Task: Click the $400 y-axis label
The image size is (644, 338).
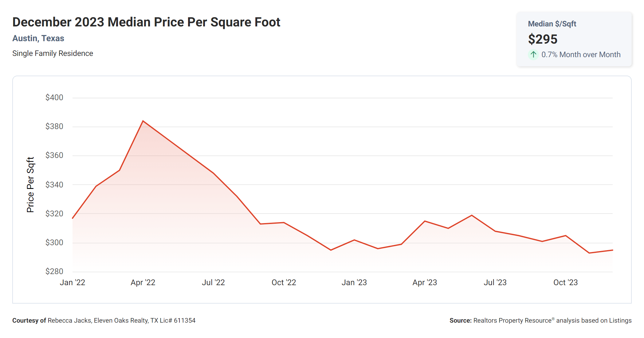Action: [x=54, y=98]
